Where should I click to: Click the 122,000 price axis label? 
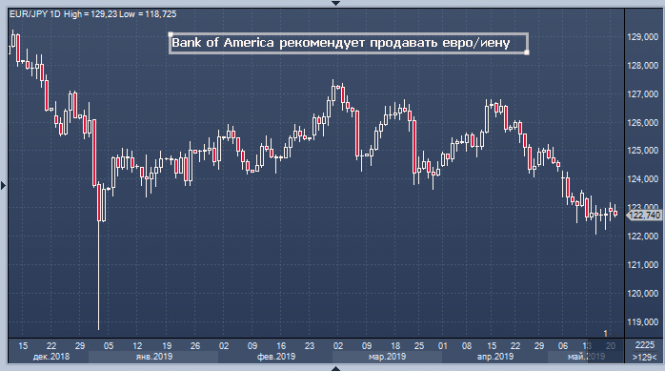(643, 236)
